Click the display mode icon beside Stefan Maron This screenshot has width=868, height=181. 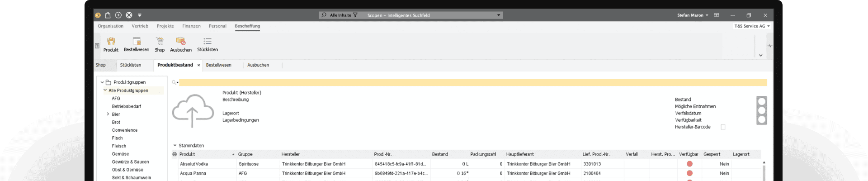click(717, 15)
